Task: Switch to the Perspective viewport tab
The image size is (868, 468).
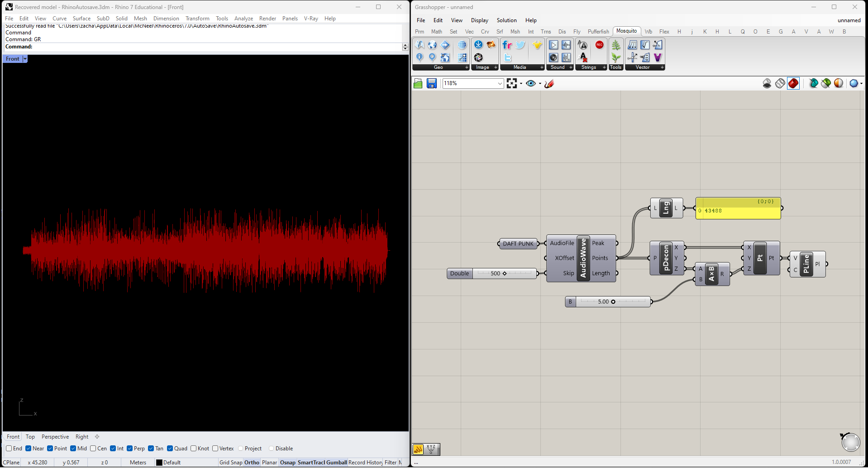Action: tap(55, 437)
